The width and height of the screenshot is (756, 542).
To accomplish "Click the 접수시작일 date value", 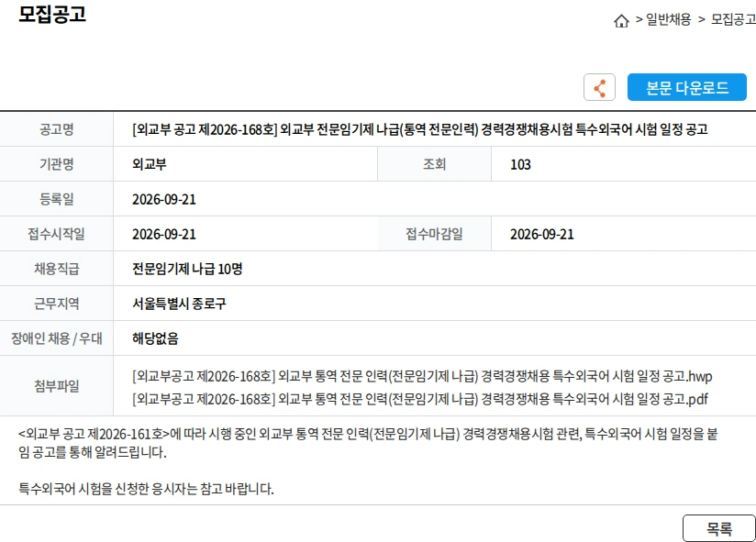I will click(x=164, y=234).
